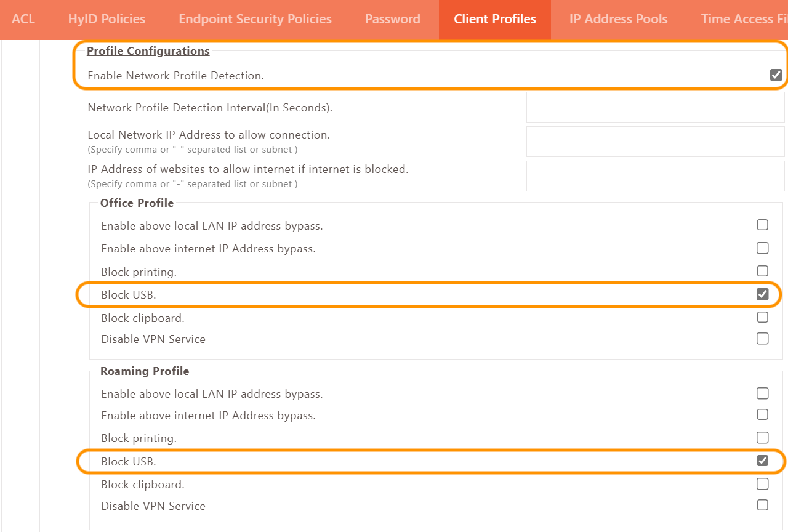This screenshot has height=532, width=788.
Task: Disable the Enable Network Profile Detection checkbox
Action: 776,75
